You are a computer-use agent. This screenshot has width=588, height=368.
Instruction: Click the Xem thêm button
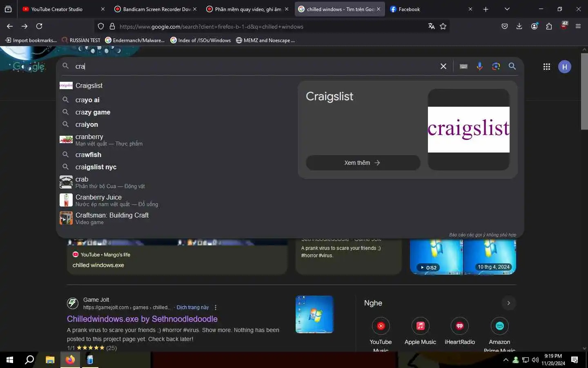click(363, 163)
